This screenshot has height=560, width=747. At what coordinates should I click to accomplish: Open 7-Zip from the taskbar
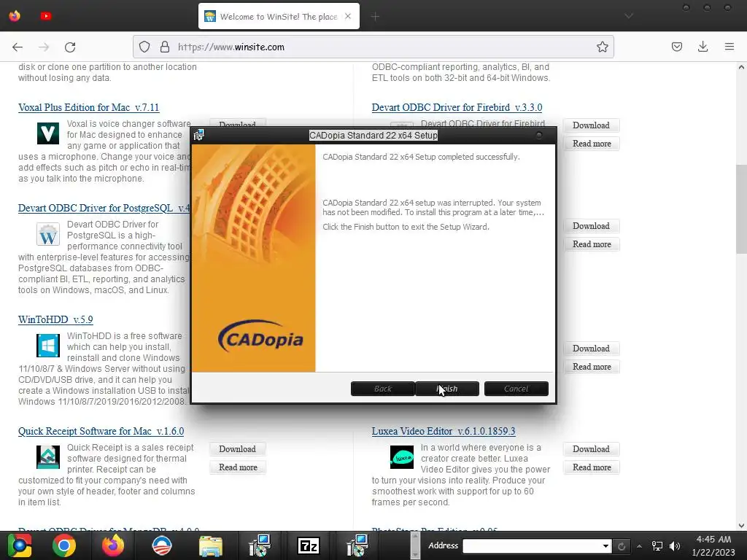pos(309,545)
